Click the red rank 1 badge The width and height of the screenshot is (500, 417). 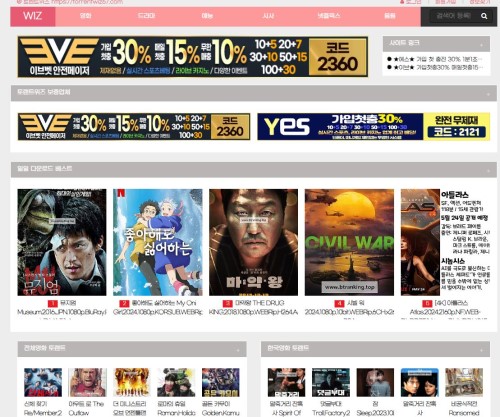[53, 303]
